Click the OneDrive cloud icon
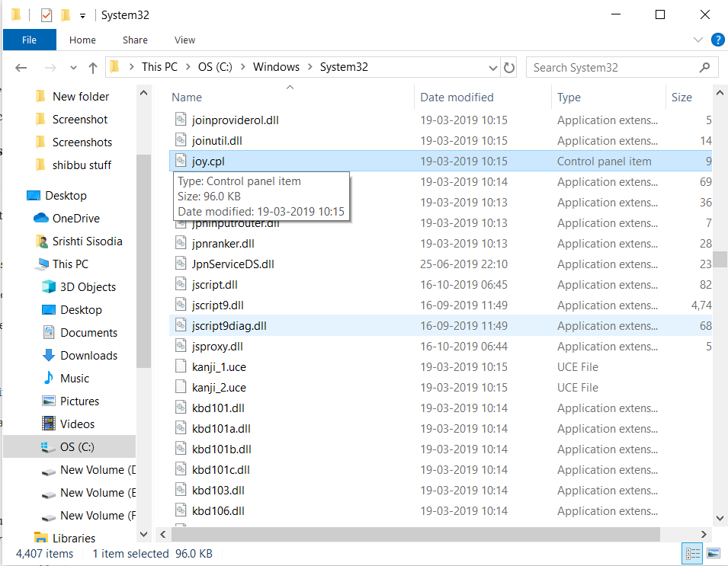Screen dimensions: 728x566 (x=41, y=218)
